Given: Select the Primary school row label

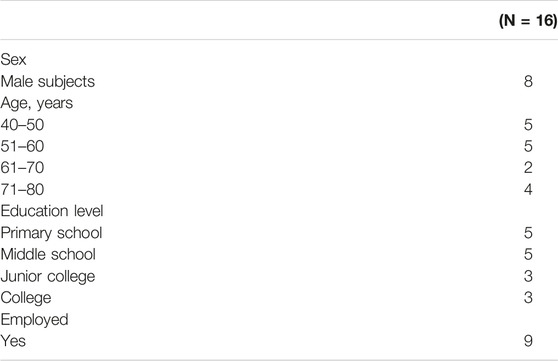Looking at the screenshot, I should [x=51, y=233].
